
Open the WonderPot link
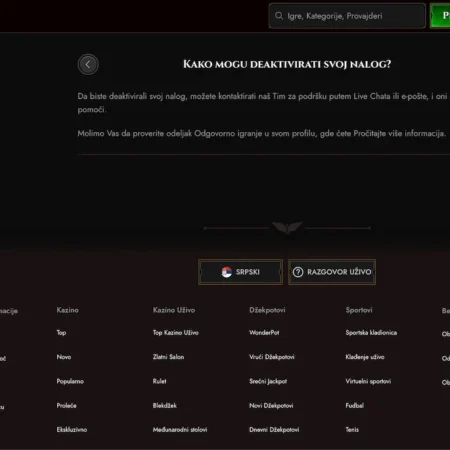(x=264, y=333)
